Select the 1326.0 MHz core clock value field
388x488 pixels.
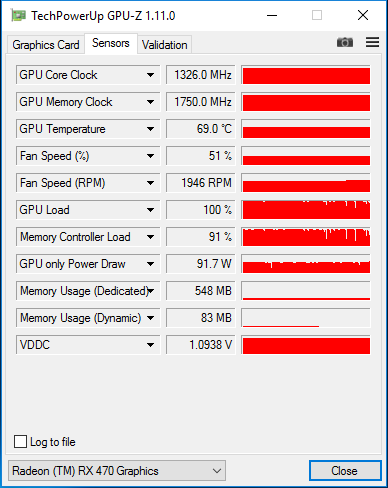201,75
